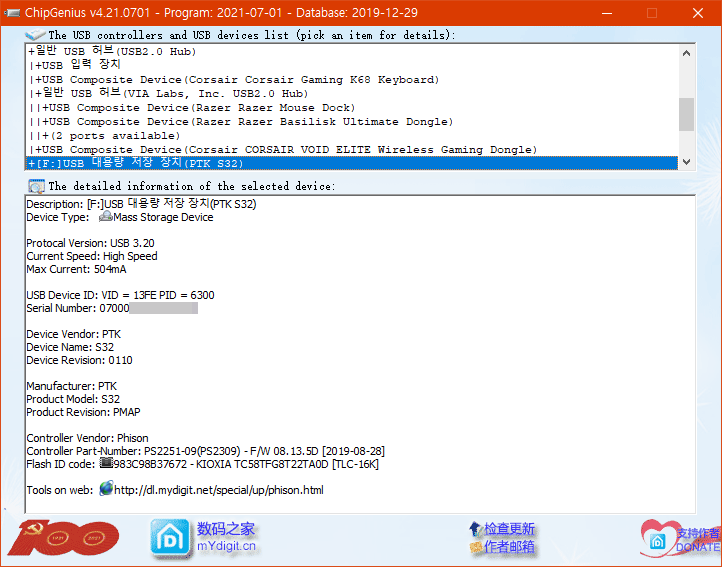Open the phison.html tools web link
Screen dimensions: 722x567
pyautogui.click(x=219, y=490)
